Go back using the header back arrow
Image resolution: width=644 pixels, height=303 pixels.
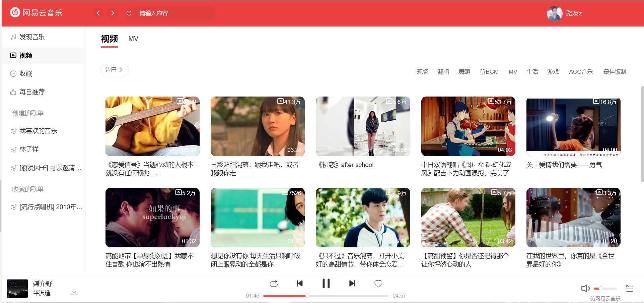click(98, 13)
